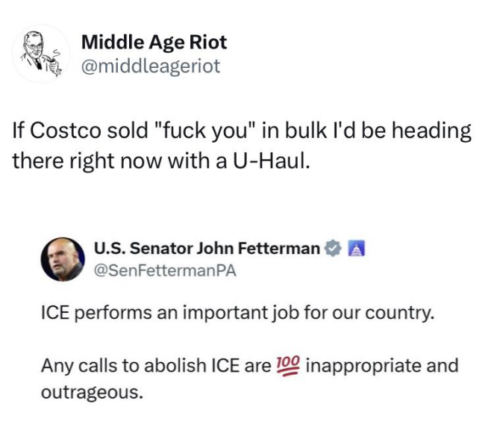Viewport: 494px width, 448px height.
Task: Click the word "outrageous." in quoted tweet
Action: coord(90,391)
